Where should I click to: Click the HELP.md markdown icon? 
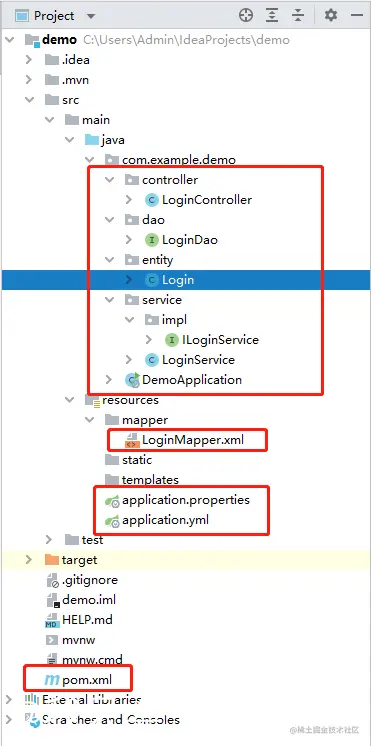[x=52, y=620]
